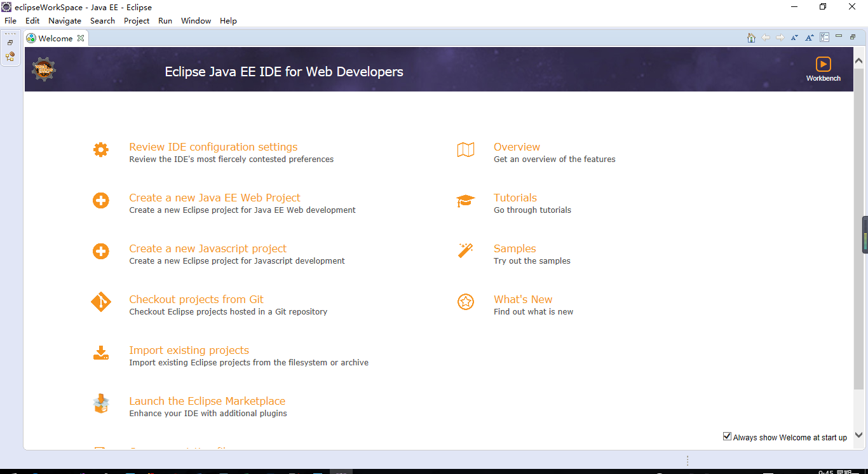Open Checkout projects from Git link
Screen dimensions: 868x474
pyautogui.click(x=196, y=299)
